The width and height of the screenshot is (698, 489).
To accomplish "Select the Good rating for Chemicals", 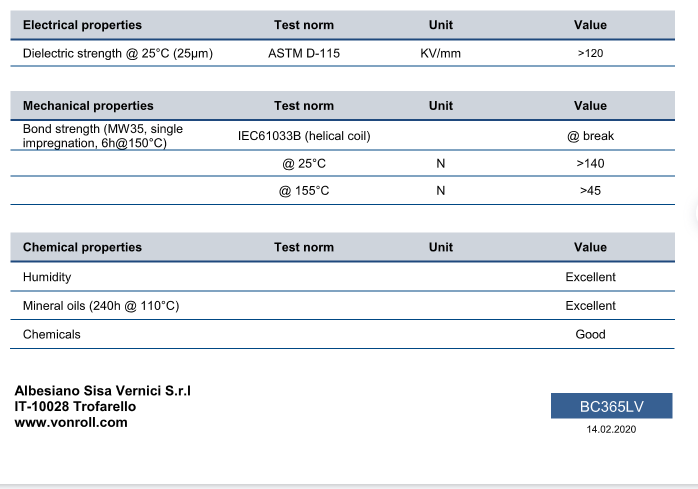I will pos(590,334).
